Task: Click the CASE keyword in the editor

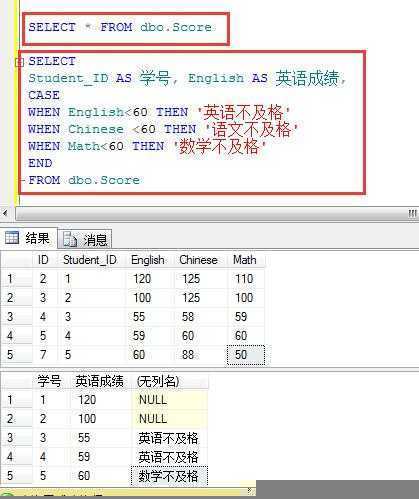Action: pos(44,95)
